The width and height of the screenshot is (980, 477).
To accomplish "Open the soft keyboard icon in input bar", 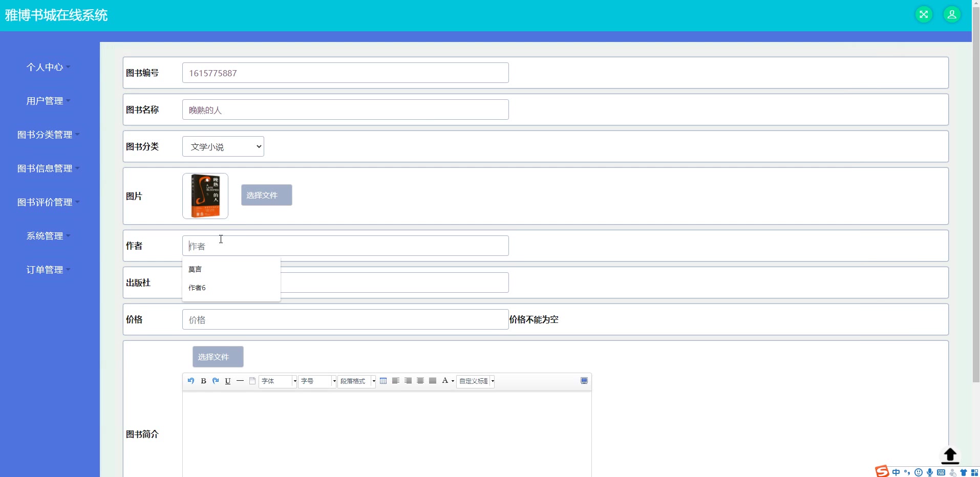I will tap(941, 472).
